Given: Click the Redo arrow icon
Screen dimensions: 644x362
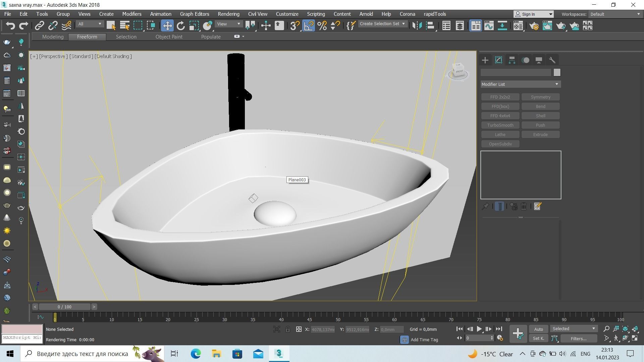Looking at the screenshot, I should 23,26.
